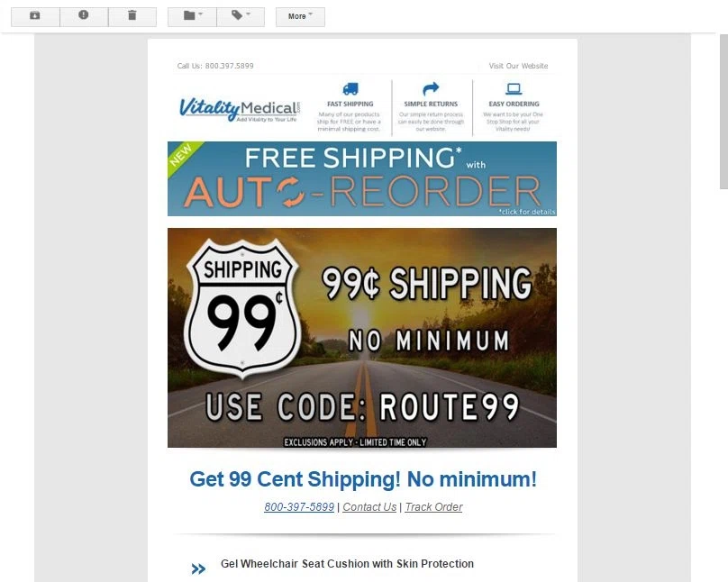Click the vertical scrollbar thumb

click(723, 112)
